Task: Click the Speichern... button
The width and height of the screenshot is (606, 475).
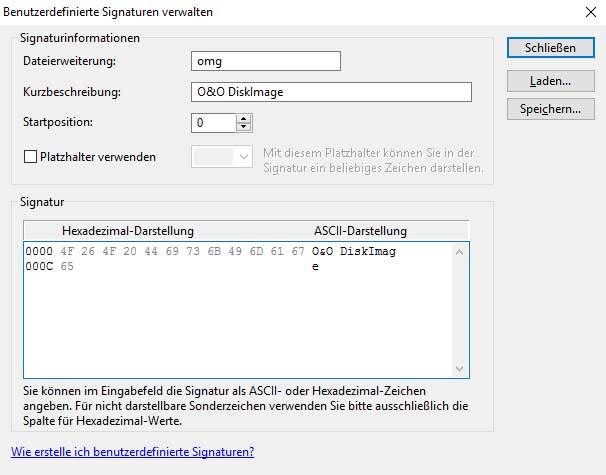Action: tap(550, 109)
